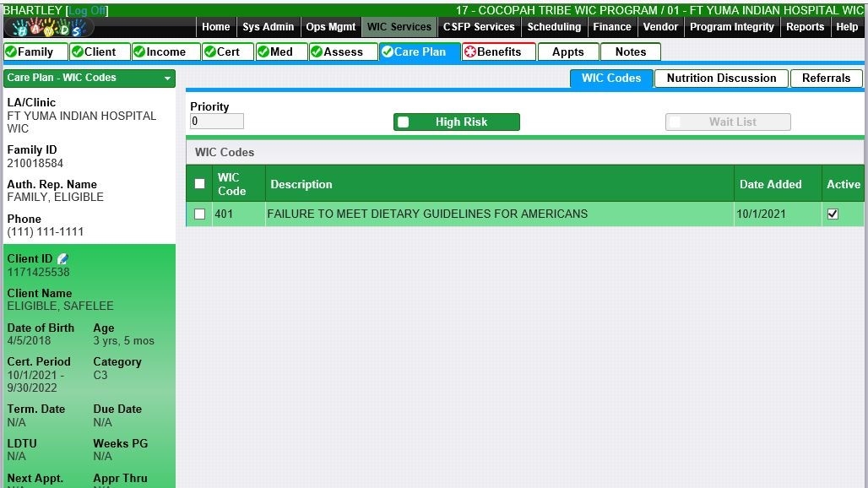Open the Sys Admin menu

(x=268, y=27)
